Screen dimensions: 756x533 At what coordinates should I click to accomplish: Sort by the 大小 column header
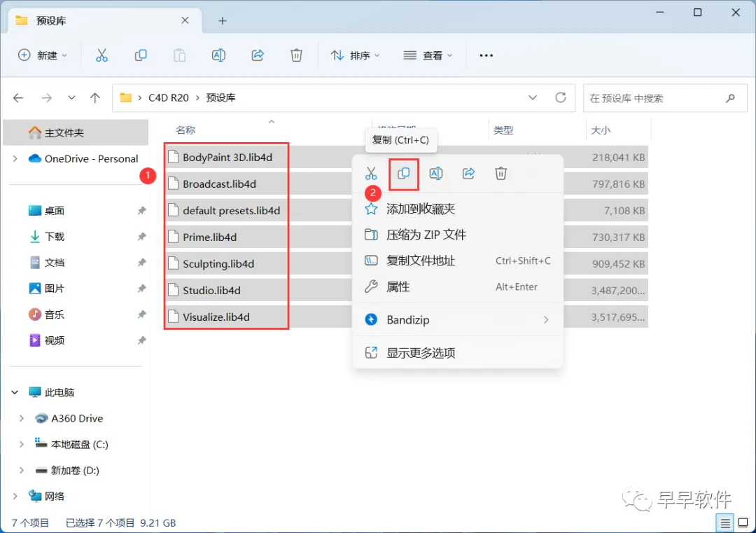point(601,130)
